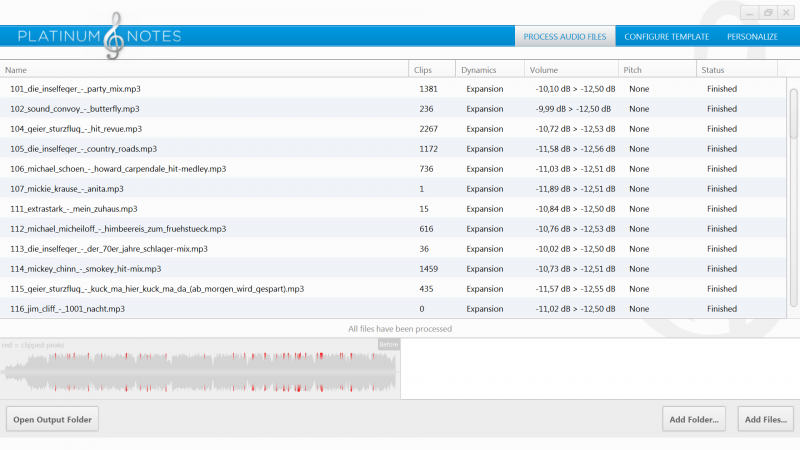Click clips value 1172
Screen dimensions: 800x450
(x=429, y=148)
